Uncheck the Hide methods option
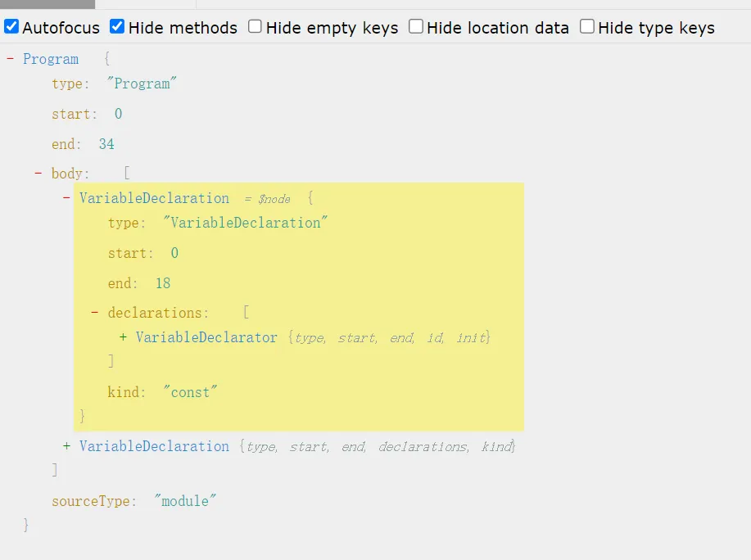The width and height of the screenshot is (751, 560). tap(118, 27)
